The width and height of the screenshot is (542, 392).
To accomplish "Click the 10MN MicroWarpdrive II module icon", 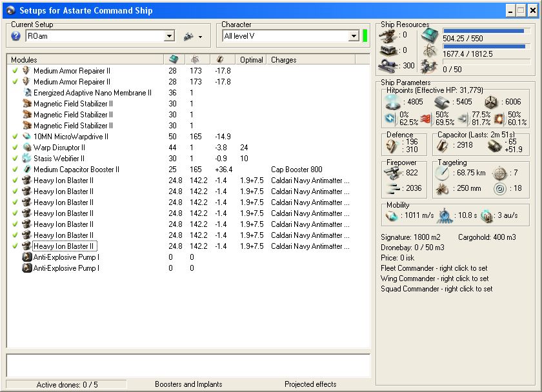I will pos(27,137).
